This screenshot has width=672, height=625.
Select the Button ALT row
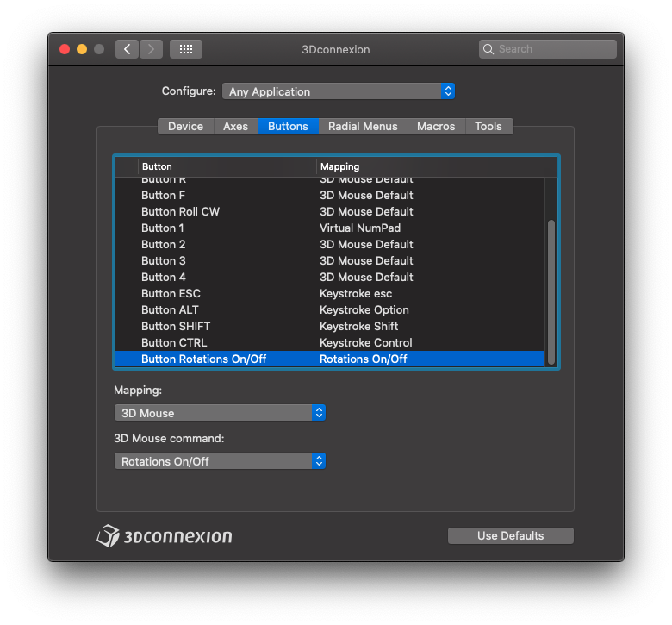(x=330, y=309)
